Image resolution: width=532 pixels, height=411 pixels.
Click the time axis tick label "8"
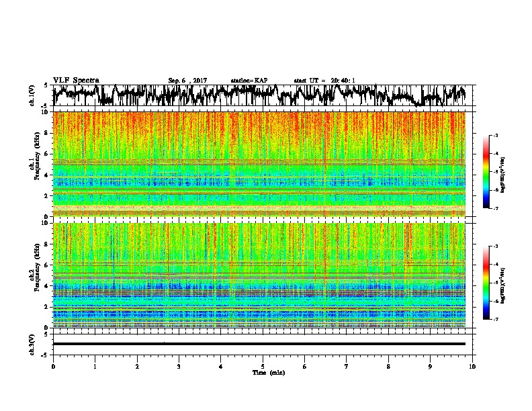(x=388, y=366)
